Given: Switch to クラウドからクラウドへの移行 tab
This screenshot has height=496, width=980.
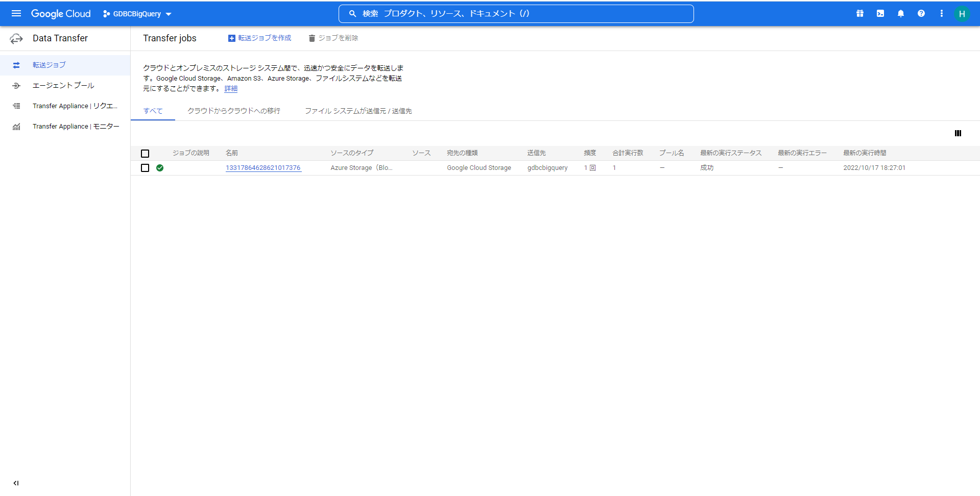Looking at the screenshot, I should pos(234,111).
